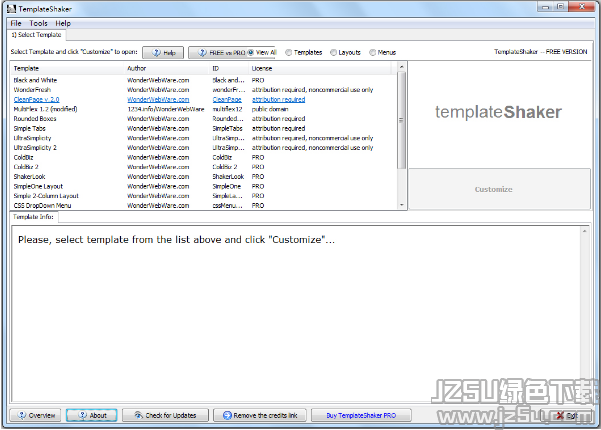Select the Menus radio button

373,53
